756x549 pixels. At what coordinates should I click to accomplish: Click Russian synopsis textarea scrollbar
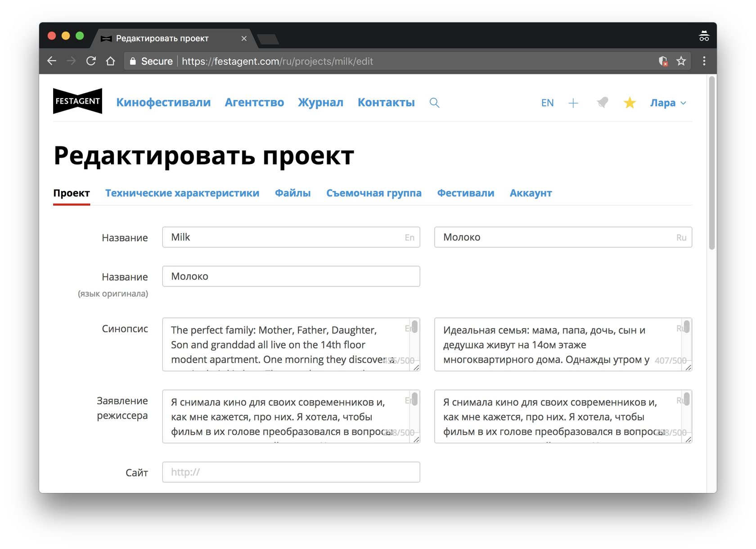[687, 326]
